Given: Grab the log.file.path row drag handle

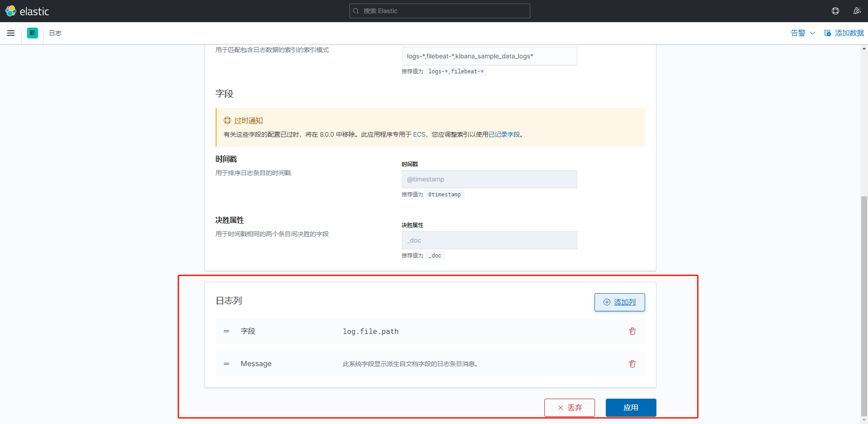Looking at the screenshot, I should click(226, 331).
